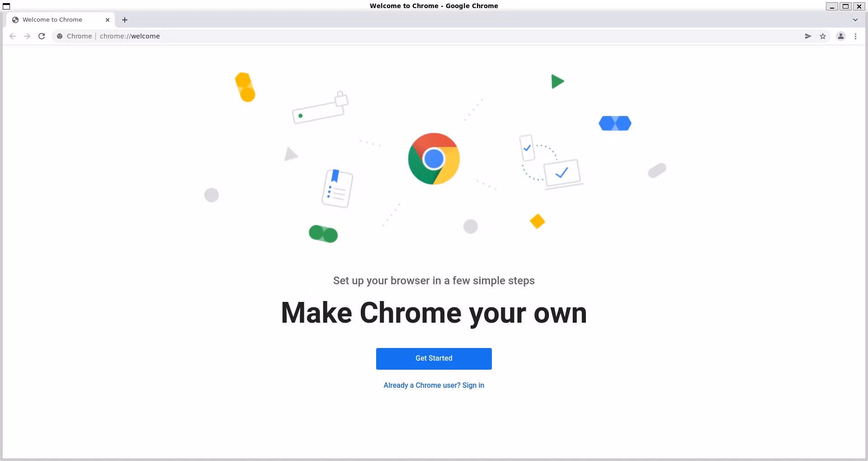Minimize the Chrome window

tap(832, 6)
